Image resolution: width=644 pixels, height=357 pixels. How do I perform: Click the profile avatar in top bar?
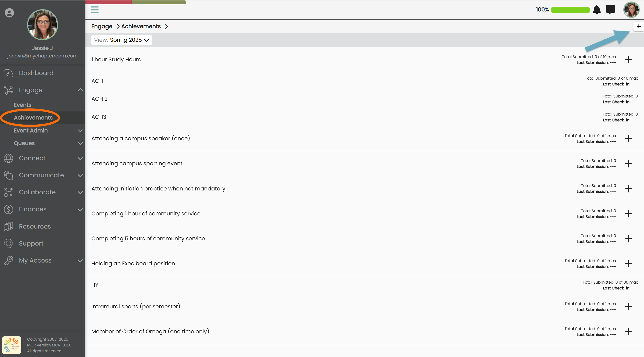pyautogui.click(x=631, y=10)
